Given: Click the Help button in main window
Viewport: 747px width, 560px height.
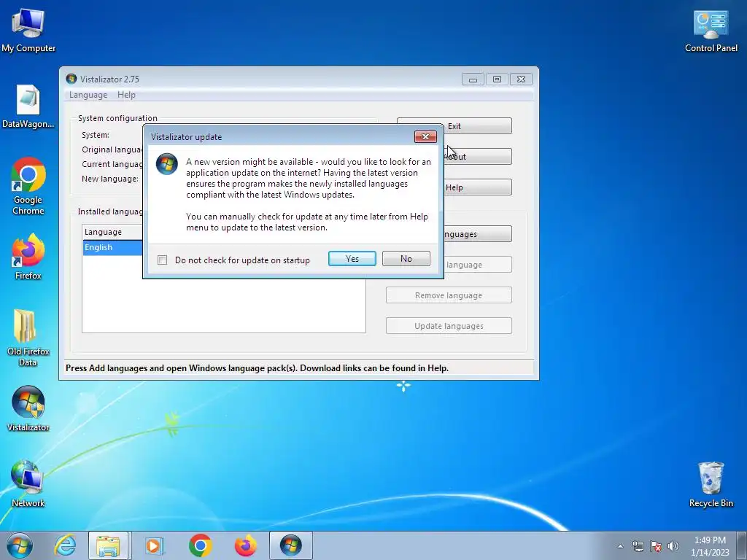Looking at the screenshot, I should [x=477, y=187].
